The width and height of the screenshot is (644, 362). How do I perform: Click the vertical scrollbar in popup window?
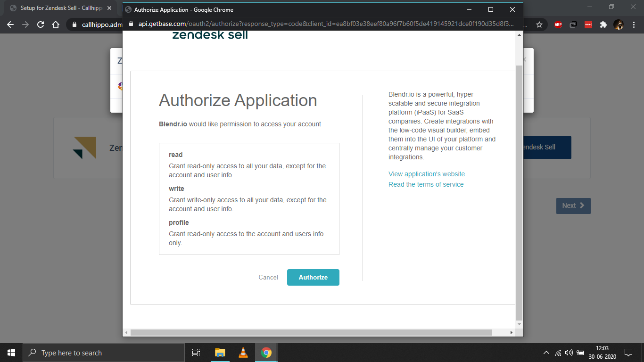(x=520, y=193)
